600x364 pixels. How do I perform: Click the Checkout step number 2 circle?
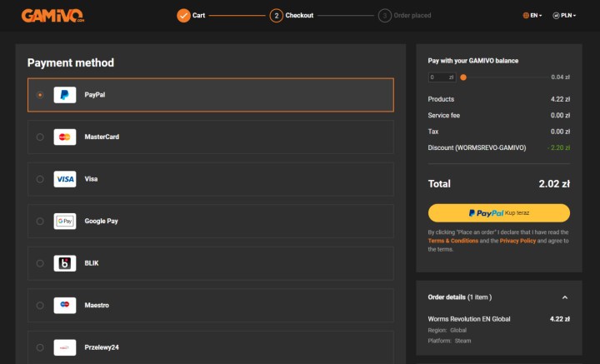(277, 16)
